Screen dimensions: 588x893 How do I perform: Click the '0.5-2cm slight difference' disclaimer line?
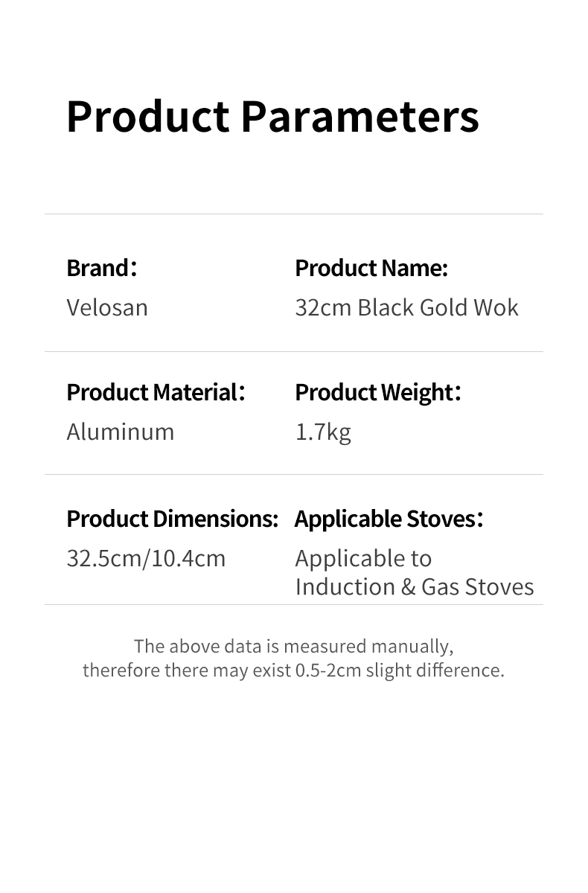(x=293, y=670)
